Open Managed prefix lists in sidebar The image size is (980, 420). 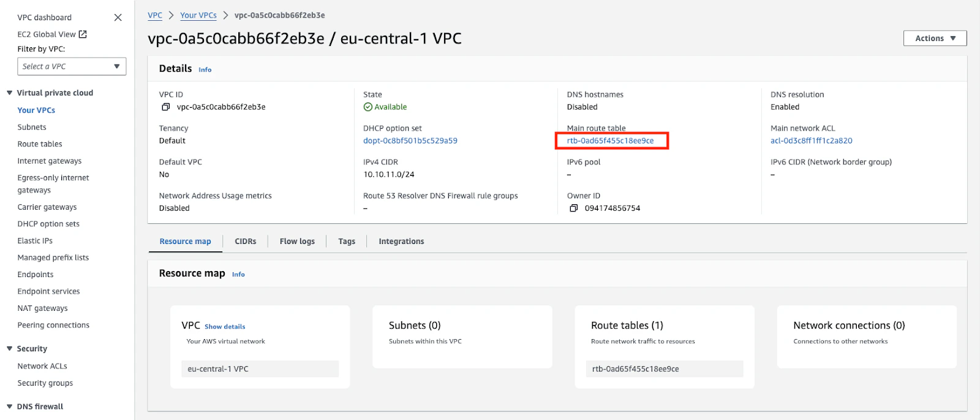point(53,258)
